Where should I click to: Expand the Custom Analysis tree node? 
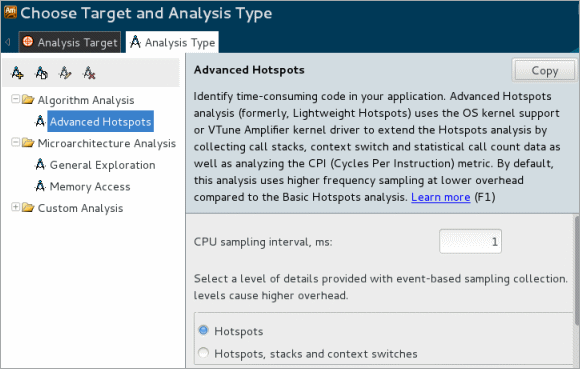coord(15,207)
